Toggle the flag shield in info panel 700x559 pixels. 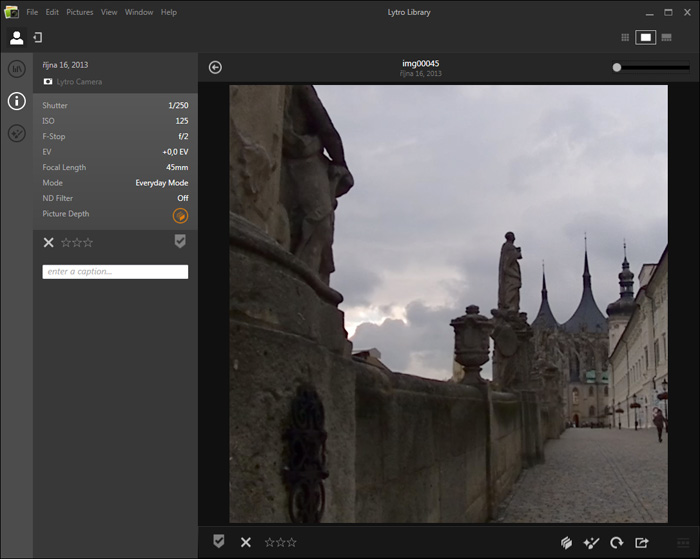[x=180, y=241]
